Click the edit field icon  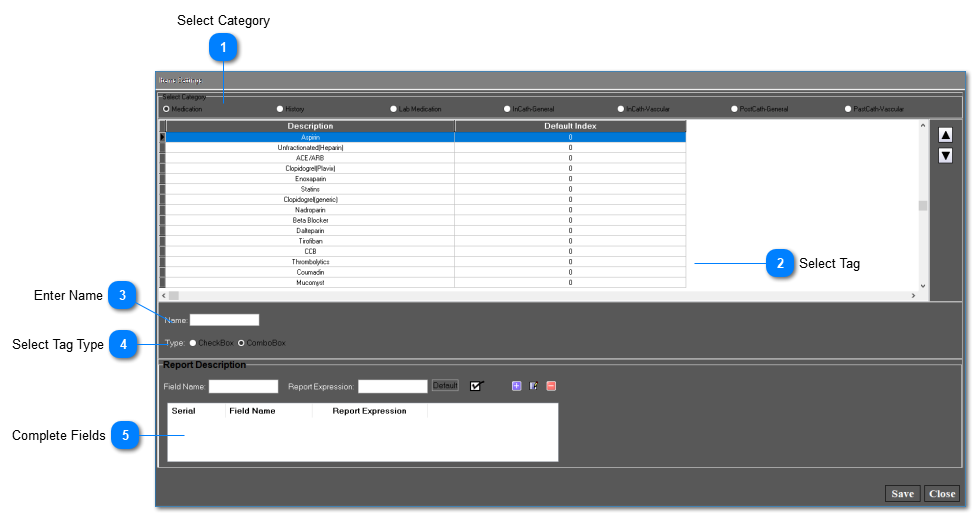click(534, 386)
